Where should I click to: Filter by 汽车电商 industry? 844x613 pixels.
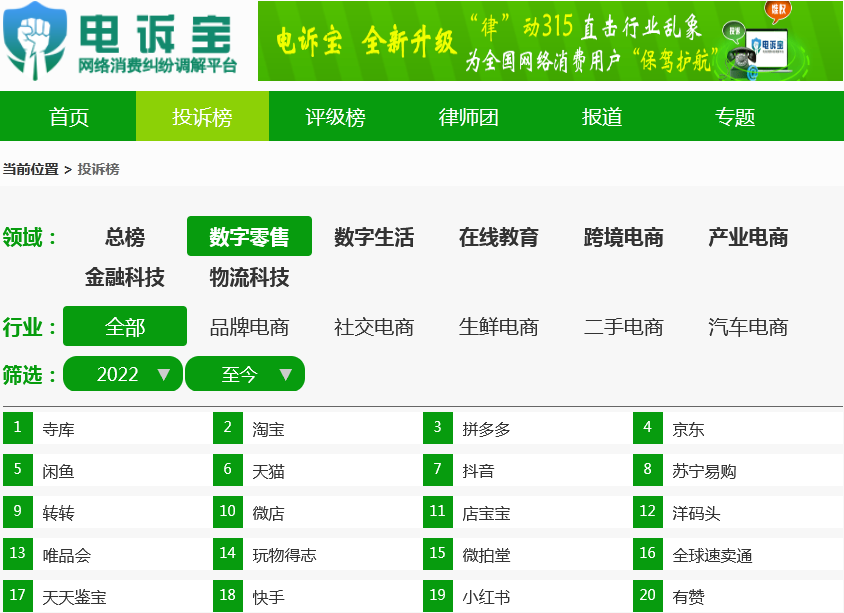tap(748, 327)
